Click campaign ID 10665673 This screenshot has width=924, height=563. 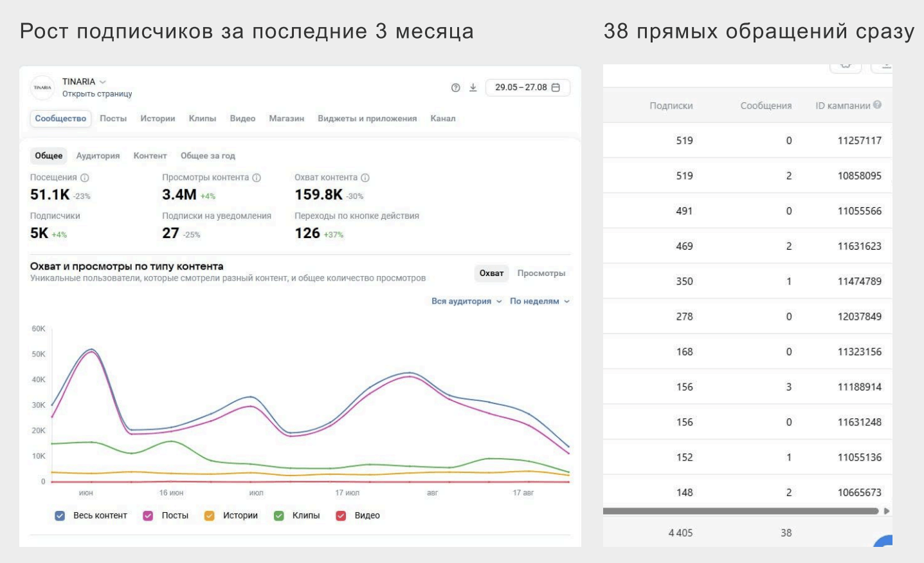859,493
